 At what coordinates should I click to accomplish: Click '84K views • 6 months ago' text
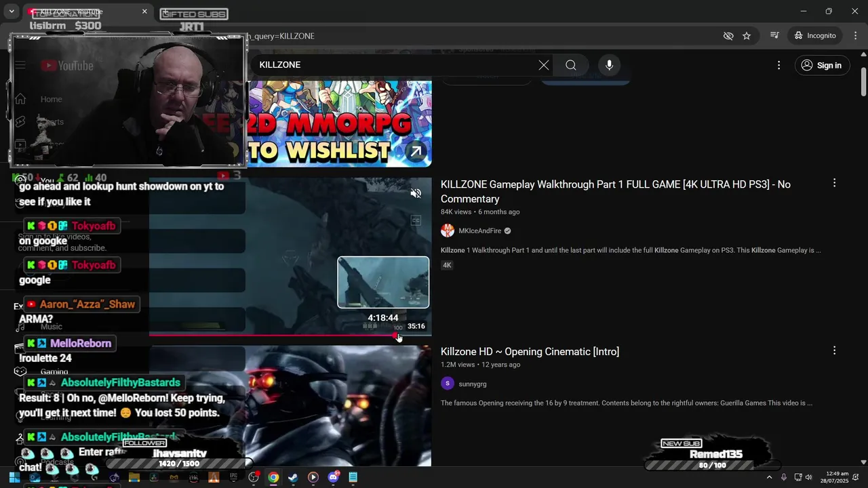[480, 212]
